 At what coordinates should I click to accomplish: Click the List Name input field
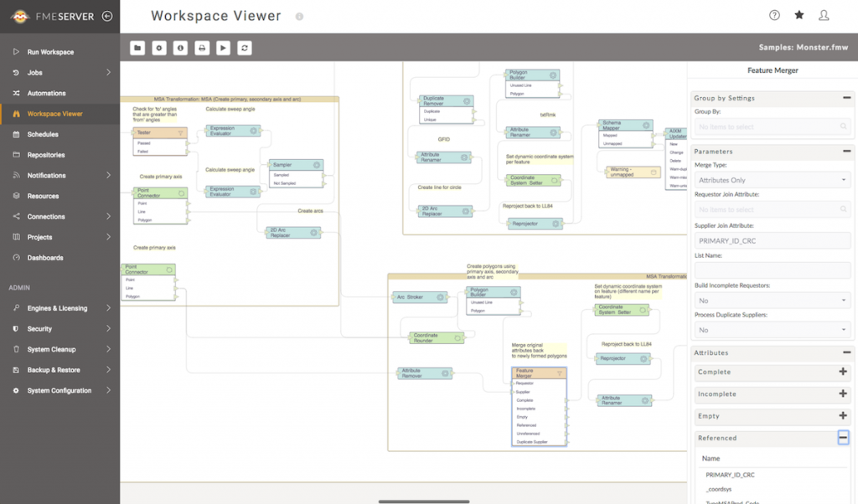[x=772, y=270]
